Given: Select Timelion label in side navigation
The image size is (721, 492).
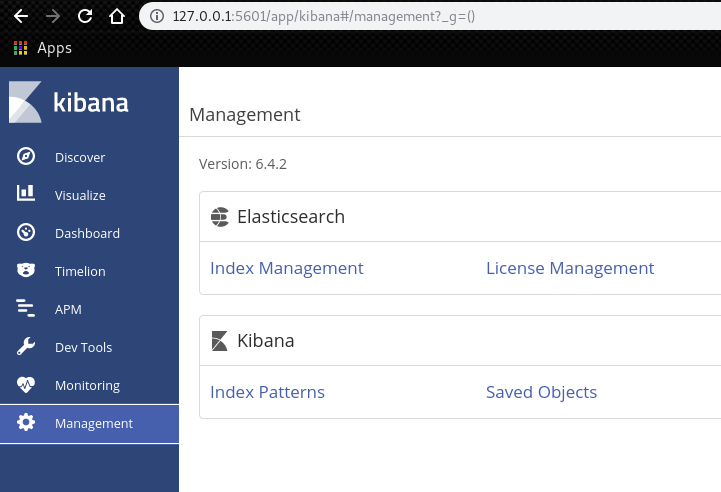Looking at the screenshot, I should pos(80,271).
